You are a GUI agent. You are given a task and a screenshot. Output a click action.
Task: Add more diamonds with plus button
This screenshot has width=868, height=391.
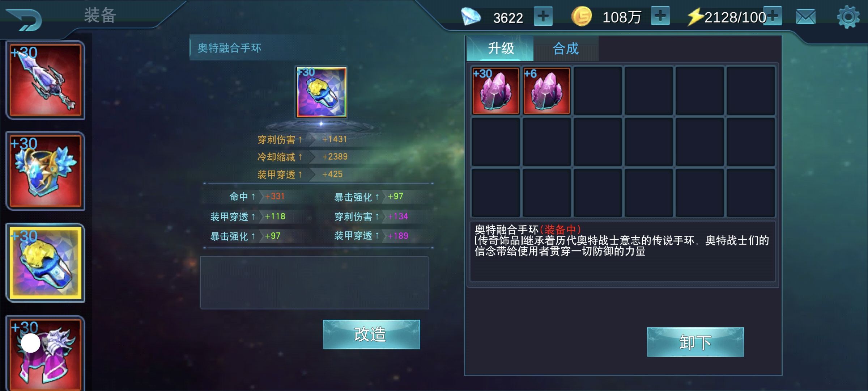[x=543, y=16]
